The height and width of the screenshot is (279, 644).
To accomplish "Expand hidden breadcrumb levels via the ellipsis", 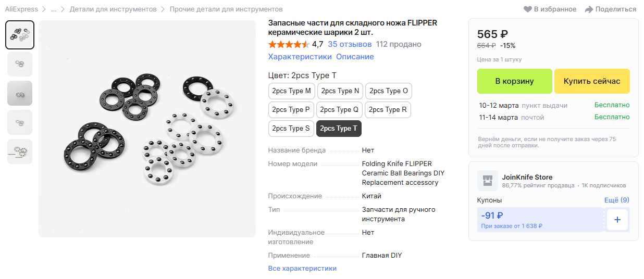I will pos(54,9).
